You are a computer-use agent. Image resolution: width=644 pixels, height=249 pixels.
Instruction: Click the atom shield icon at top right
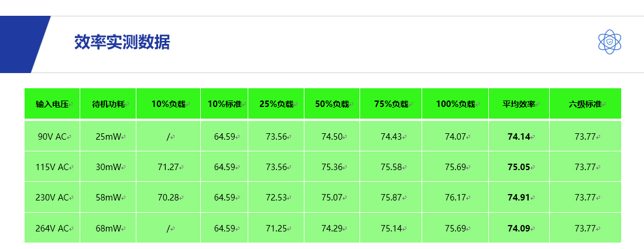coord(609,42)
